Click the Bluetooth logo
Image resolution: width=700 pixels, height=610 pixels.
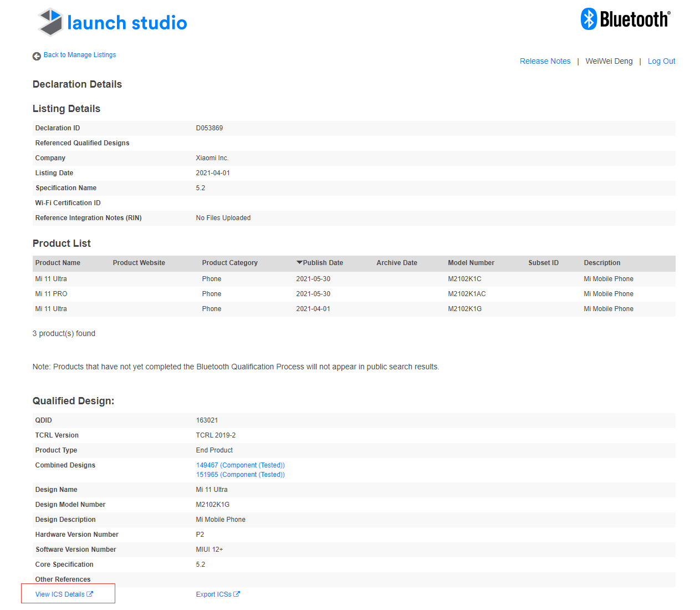tap(626, 19)
